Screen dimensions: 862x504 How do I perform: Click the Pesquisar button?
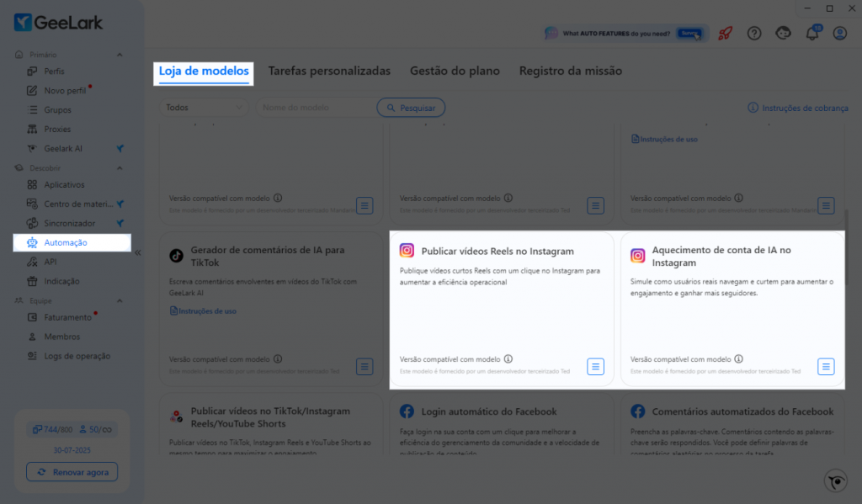tap(411, 108)
